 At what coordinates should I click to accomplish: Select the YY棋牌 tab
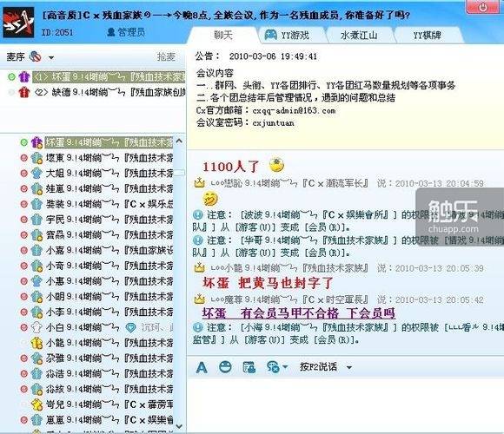click(x=427, y=35)
